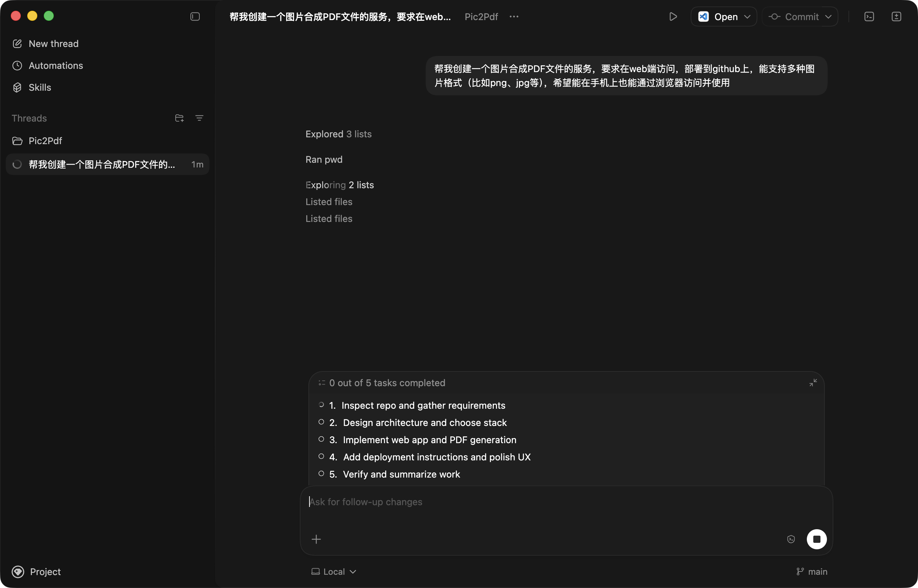Toggle the sidebar collapse icon

click(x=195, y=16)
